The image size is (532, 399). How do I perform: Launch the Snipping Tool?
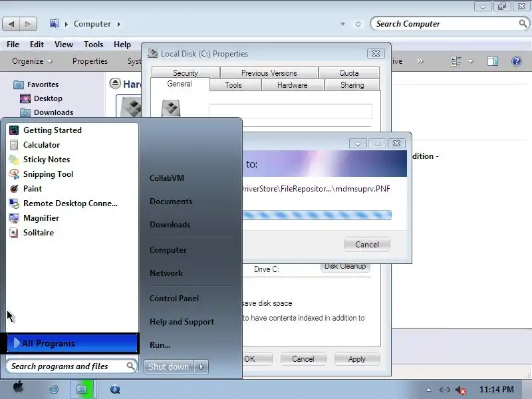pos(48,174)
